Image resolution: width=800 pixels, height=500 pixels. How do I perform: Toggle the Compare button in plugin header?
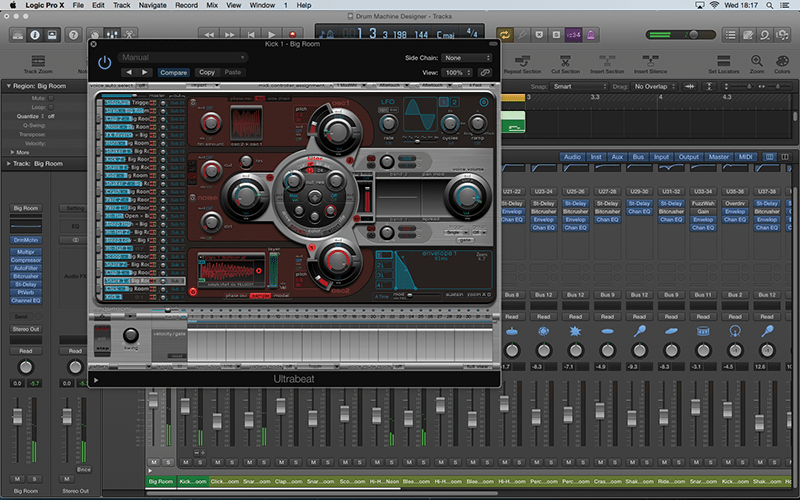click(173, 72)
